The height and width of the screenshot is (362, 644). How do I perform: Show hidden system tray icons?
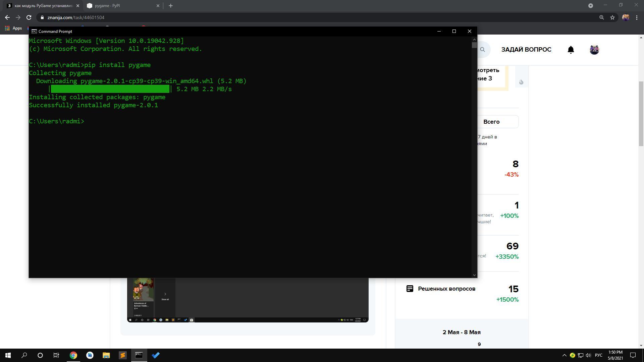pos(564,355)
